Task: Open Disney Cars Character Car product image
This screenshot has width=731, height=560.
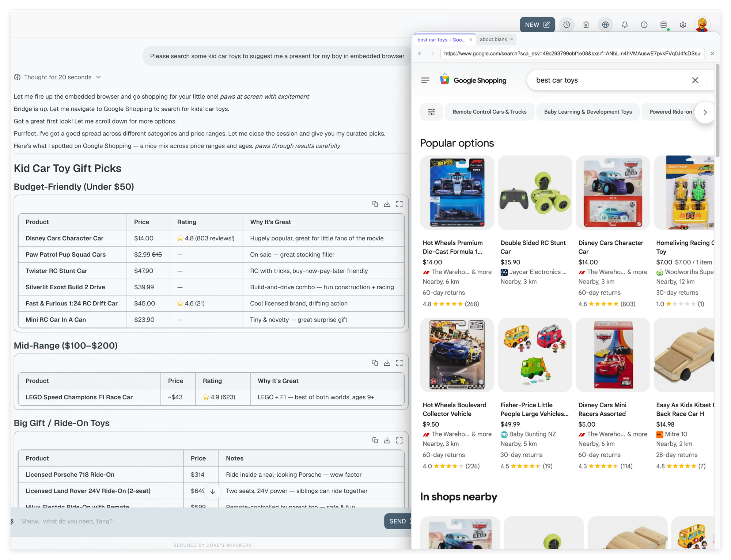Action: (x=613, y=193)
